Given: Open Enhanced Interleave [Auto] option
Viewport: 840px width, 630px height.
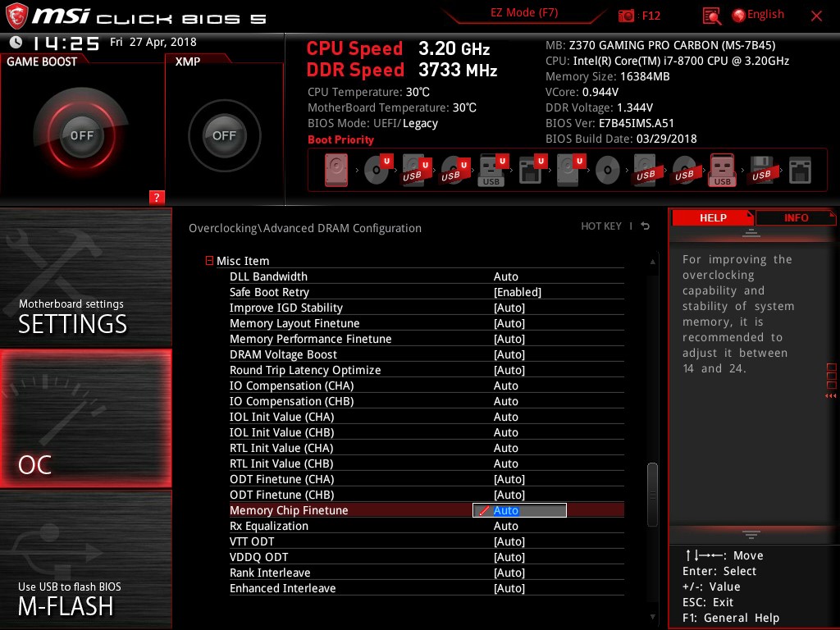Looking at the screenshot, I should pos(509,588).
